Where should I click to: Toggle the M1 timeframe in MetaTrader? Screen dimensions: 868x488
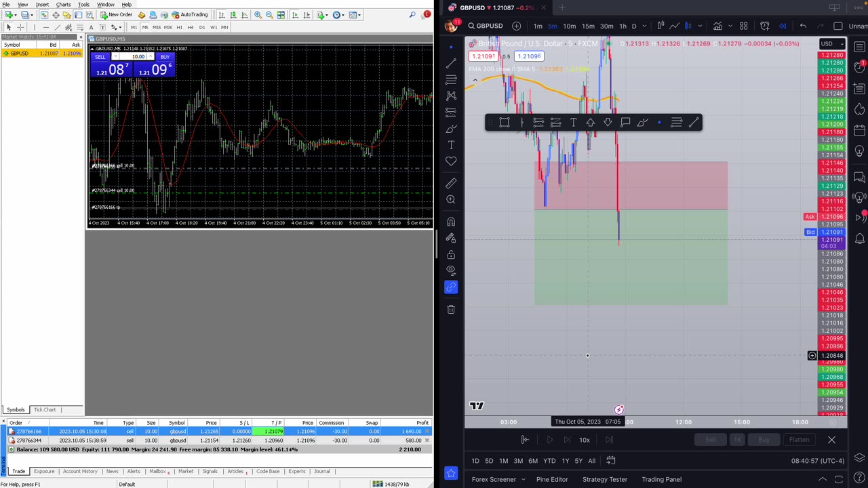(x=134, y=27)
